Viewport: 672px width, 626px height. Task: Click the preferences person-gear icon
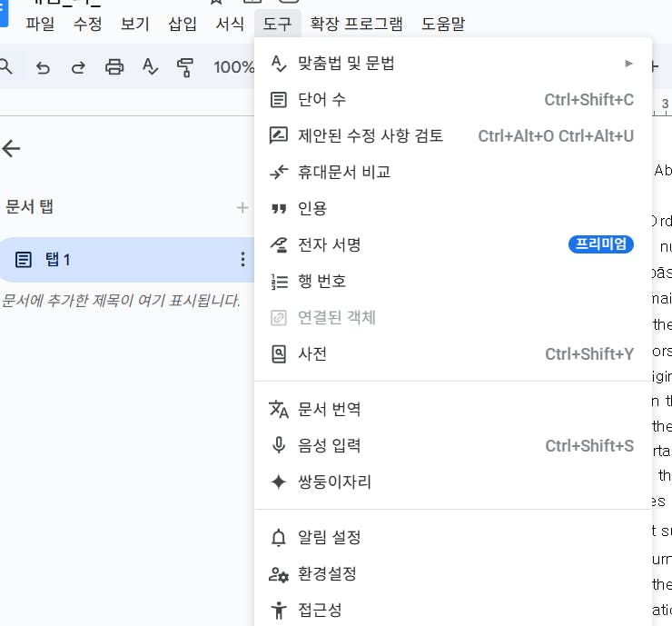click(x=279, y=574)
